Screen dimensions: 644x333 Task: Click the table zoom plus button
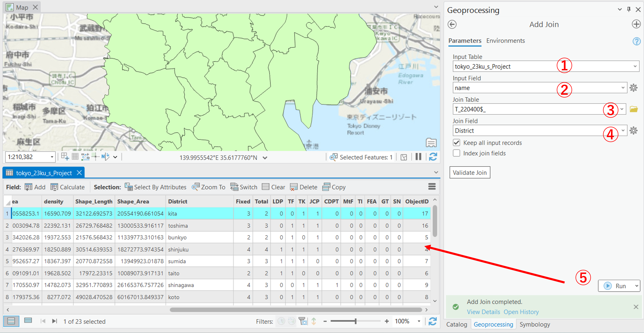pyautogui.click(x=387, y=321)
